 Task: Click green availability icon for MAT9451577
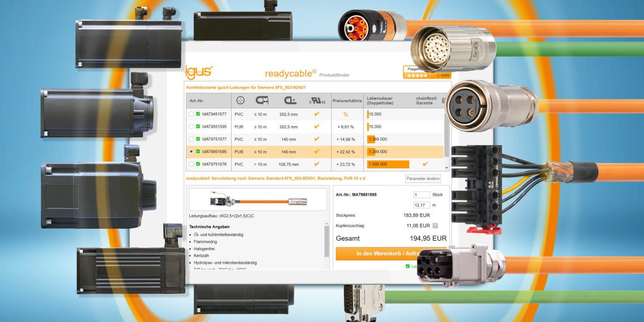coord(198,114)
